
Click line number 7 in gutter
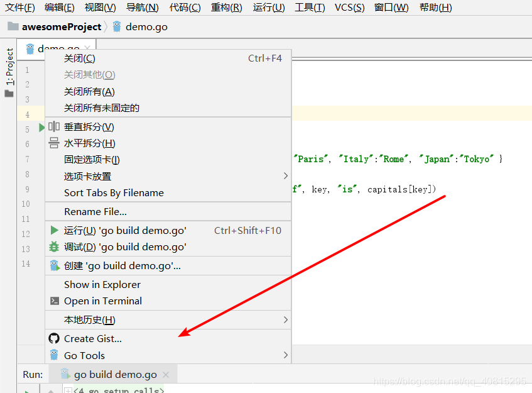(27, 159)
